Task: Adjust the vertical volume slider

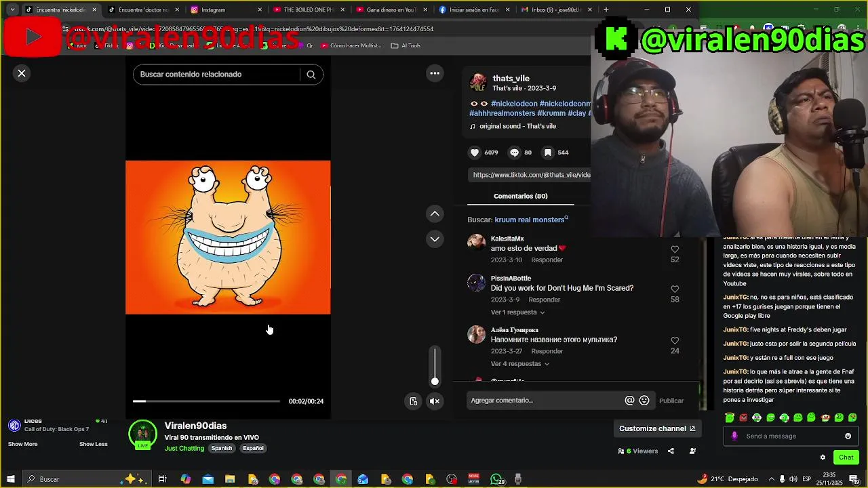Action: pyautogui.click(x=435, y=367)
